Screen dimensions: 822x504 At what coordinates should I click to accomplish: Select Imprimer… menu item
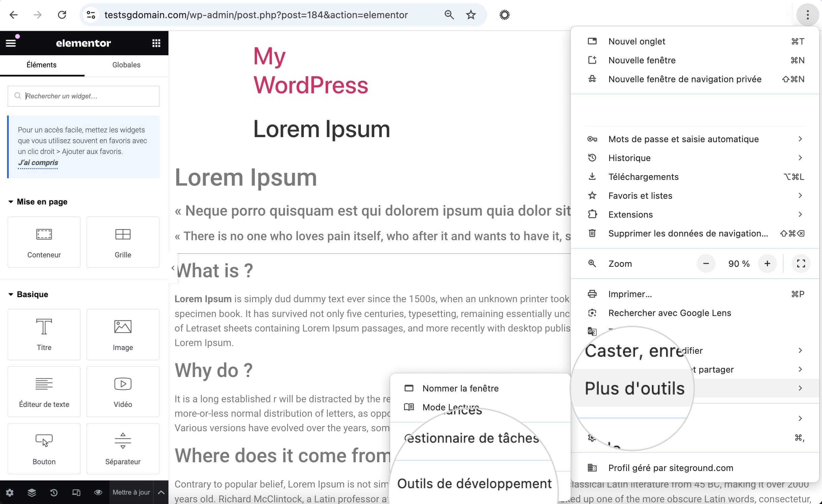pyautogui.click(x=695, y=294)
